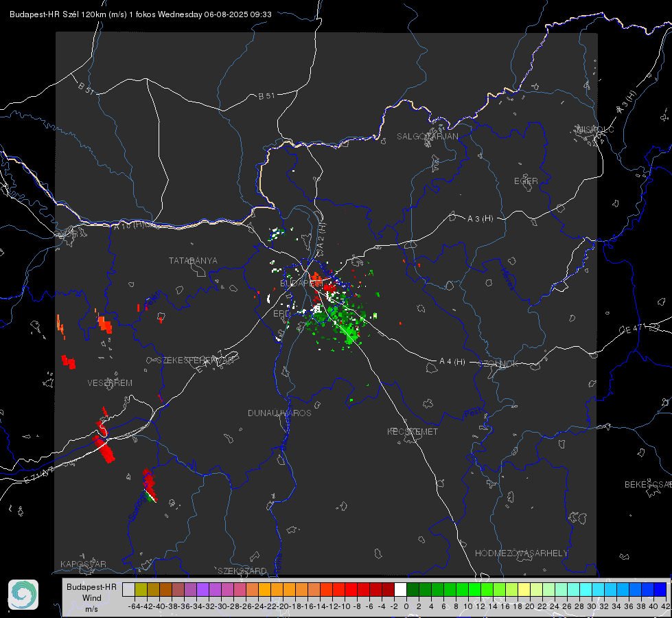Click the B 51 label at top center
Image resolution: width=672 pixels, height=618 pixels.
pyautogui.click(x=266, y=96)
